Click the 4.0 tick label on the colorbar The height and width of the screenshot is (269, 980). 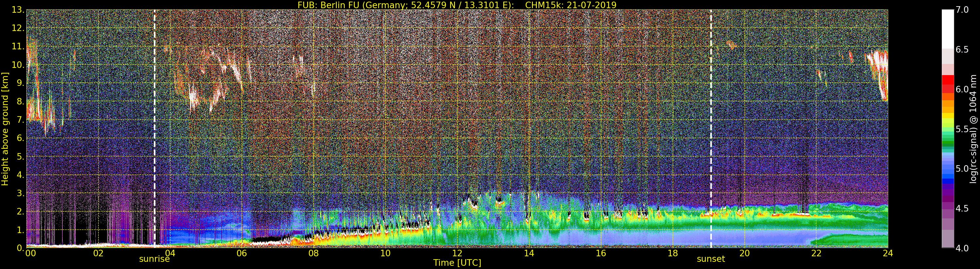pyautogui.click(x=962, y=248)
